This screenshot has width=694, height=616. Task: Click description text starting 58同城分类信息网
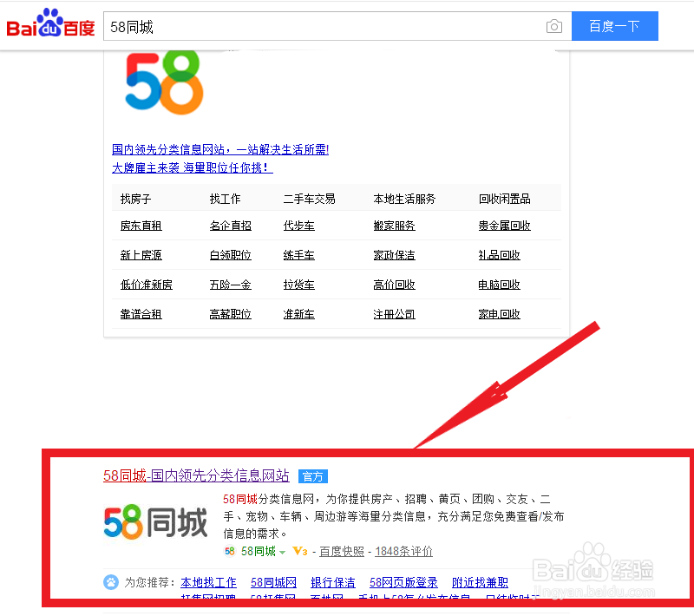click(x=394, y=516)
